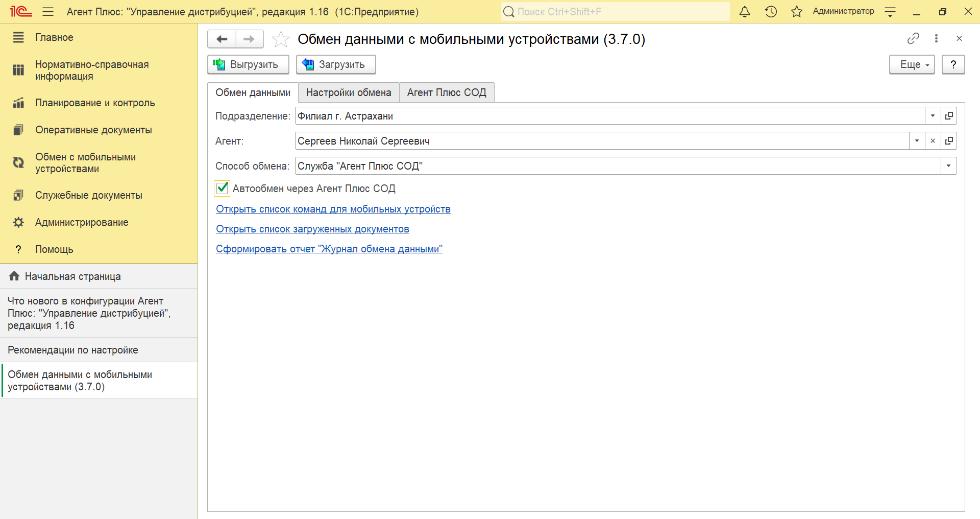Open Администрирование section
Viewport: 980px width, 519px height.
tap(99, 222)
